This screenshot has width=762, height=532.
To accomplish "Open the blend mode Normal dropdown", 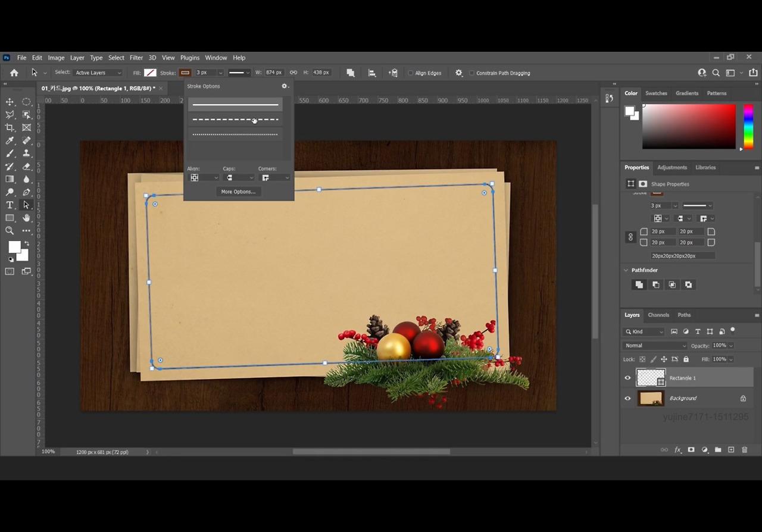I will point(655,346).
